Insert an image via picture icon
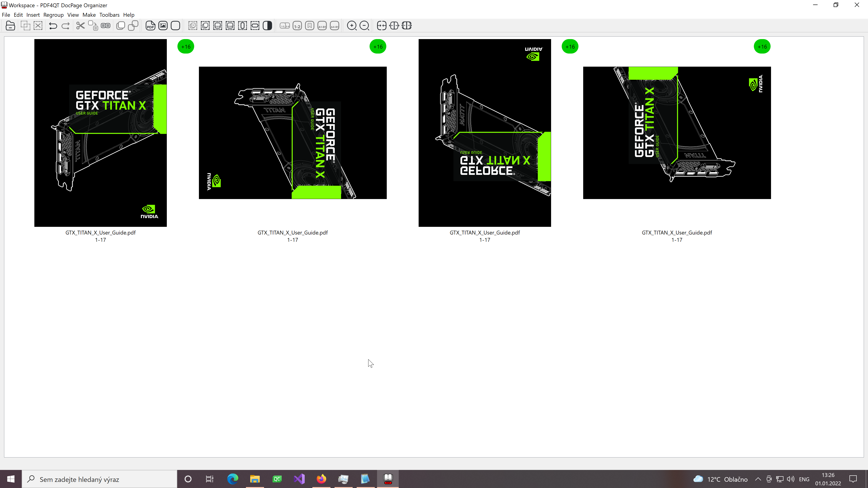Image resolution: width=868 pixels, height=488 pixels. click(163, 26)
